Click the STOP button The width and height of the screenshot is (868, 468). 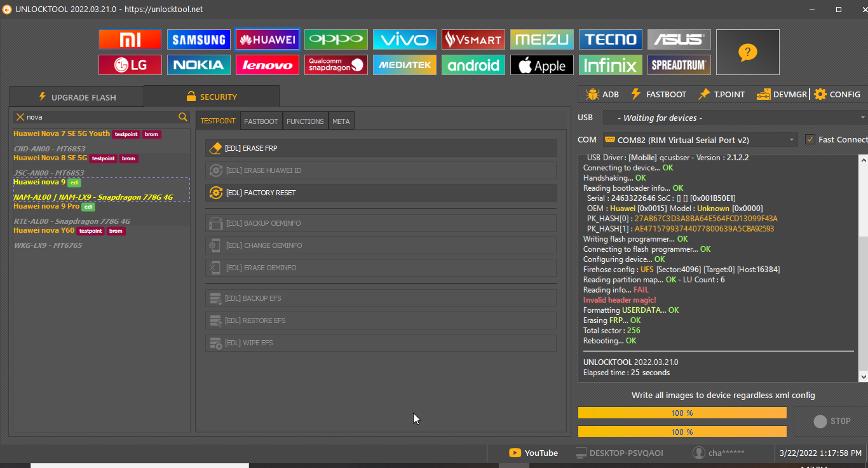coord(831,421)
